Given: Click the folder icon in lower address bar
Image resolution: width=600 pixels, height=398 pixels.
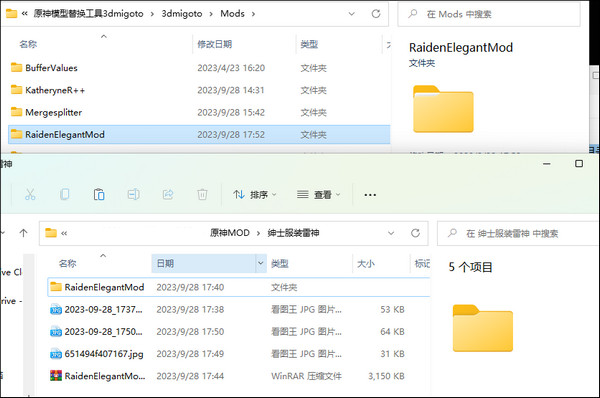Looking at the screenshot, I should pos(51,233).
